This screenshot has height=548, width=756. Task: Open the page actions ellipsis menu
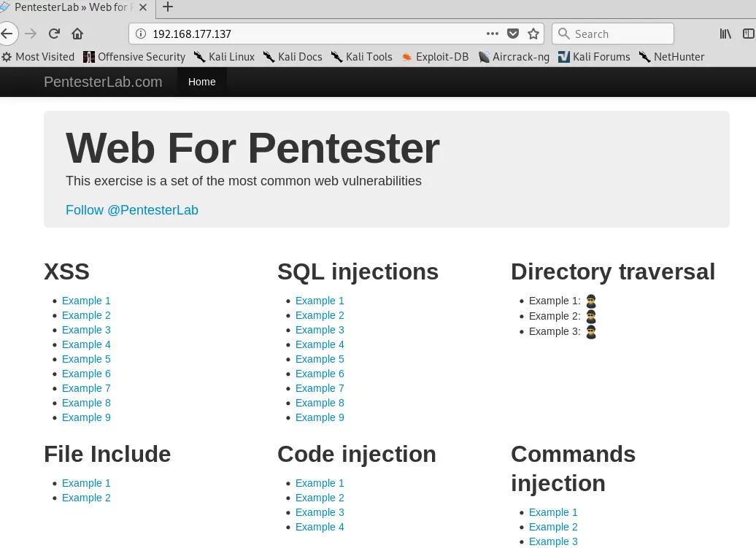[493, 34]
